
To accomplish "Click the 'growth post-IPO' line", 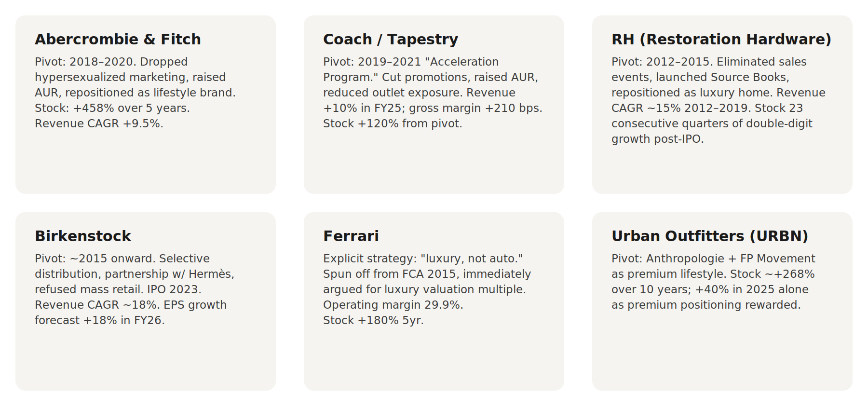I will [x=658, y=139].
